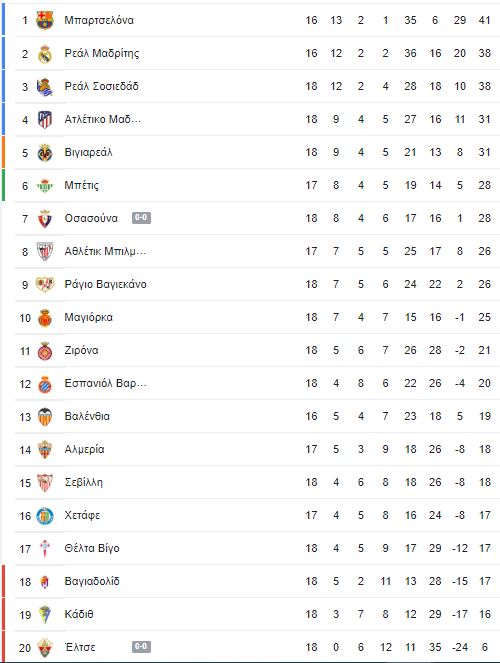Click the Βαγιαδολίδ team name

point(92,581)
